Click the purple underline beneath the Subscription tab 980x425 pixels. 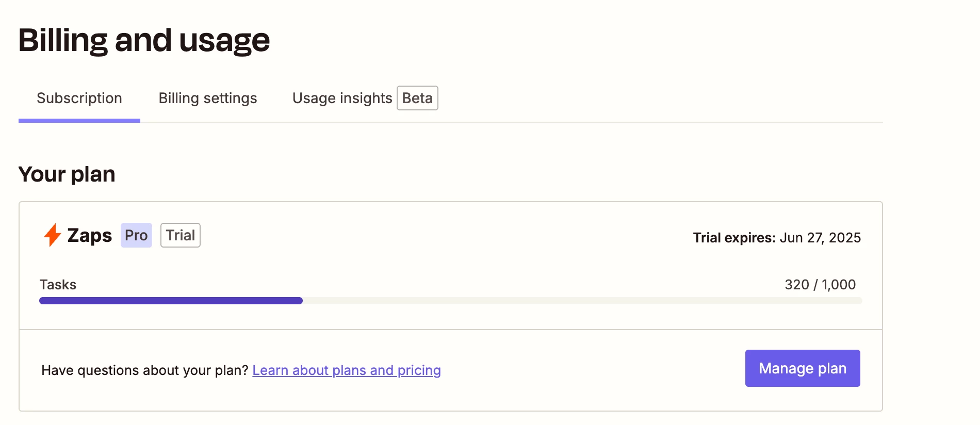(x=79, y=121)
